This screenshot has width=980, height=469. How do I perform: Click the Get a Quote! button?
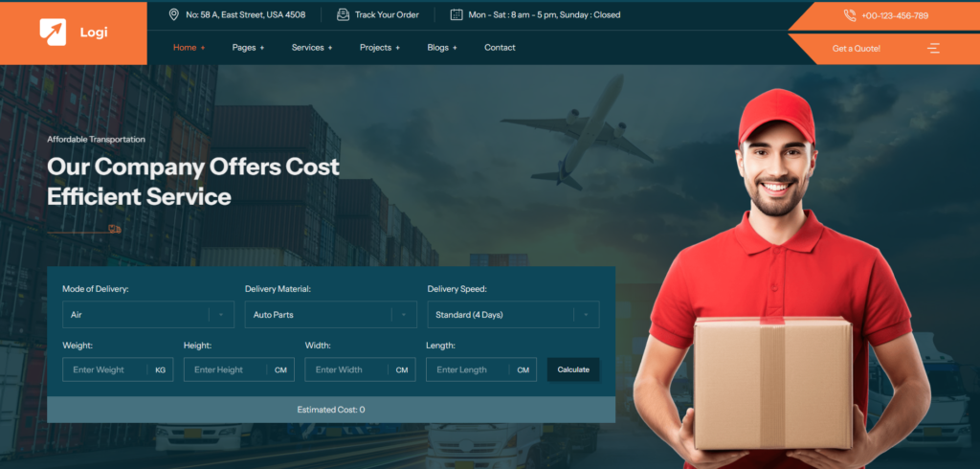[856, 49]
